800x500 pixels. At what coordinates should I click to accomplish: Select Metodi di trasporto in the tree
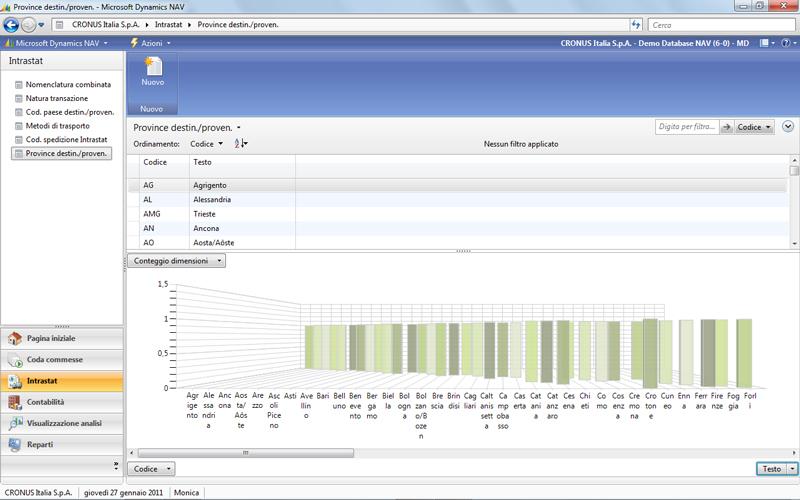(x=57, y=126)
